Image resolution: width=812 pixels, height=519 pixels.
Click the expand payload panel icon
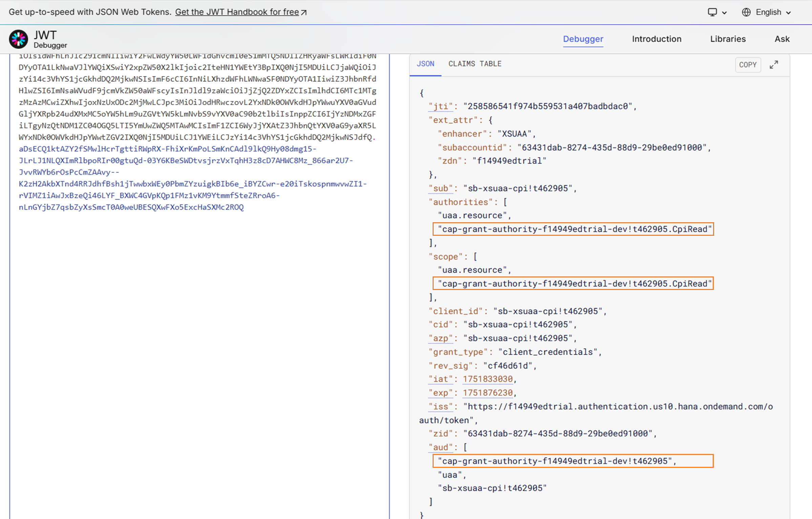[x=774, y=65]
